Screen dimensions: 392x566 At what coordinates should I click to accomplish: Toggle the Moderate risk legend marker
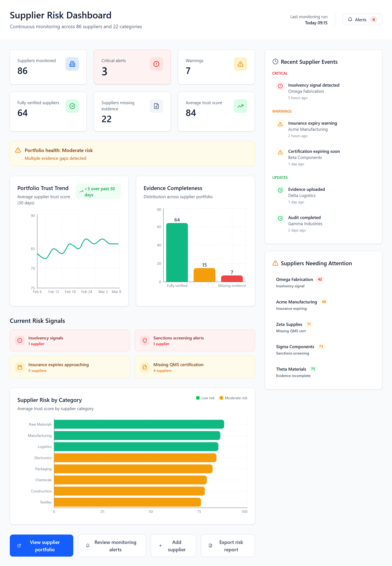221,398
